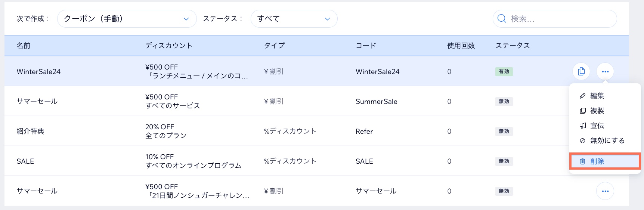Expand the クーポン（手動）dropdown

tap(127, 19)
